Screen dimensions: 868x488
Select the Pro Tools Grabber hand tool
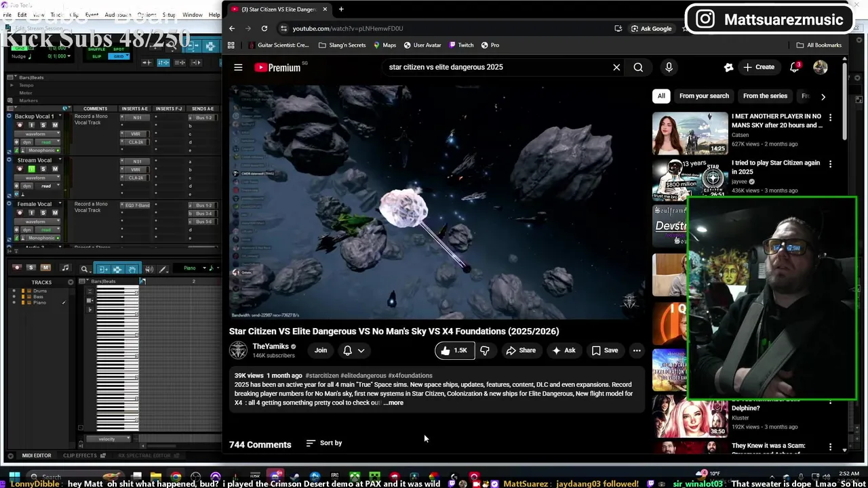(132, 268)
